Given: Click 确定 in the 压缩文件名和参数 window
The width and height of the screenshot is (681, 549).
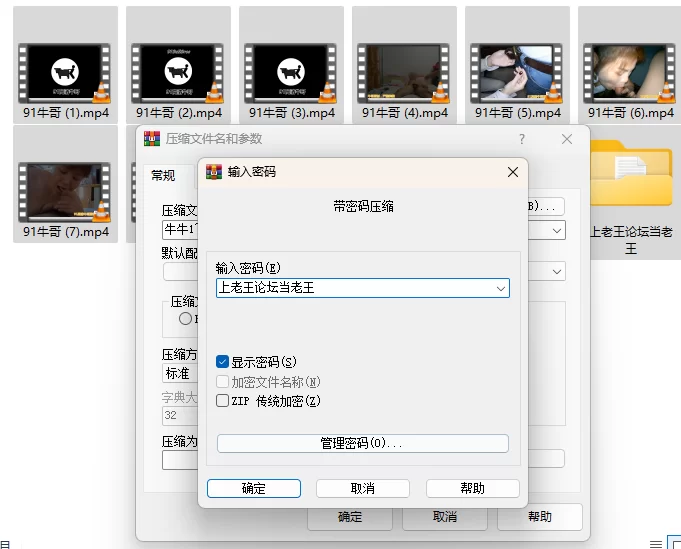Looking at the screenshot, I should coord(350,517).
